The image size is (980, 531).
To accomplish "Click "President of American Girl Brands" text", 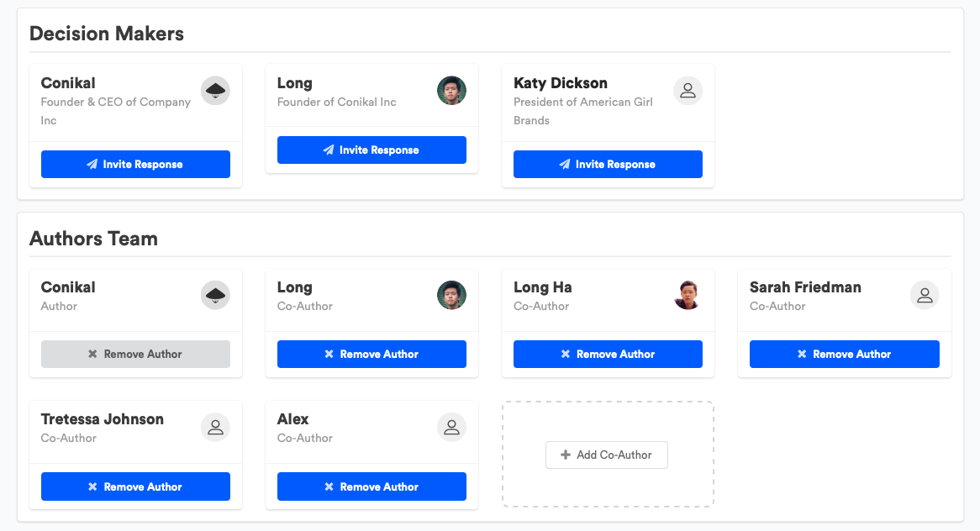I will (583, 111).
